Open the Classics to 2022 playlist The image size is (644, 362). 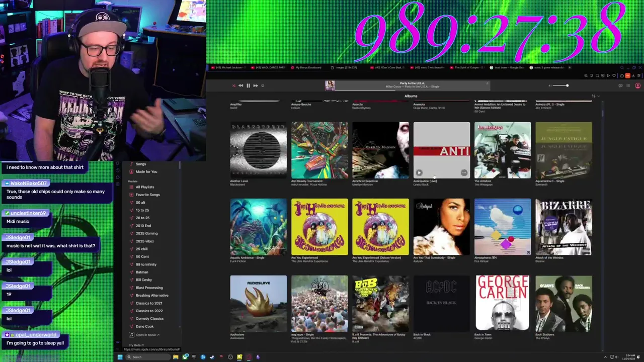[149, 311]
